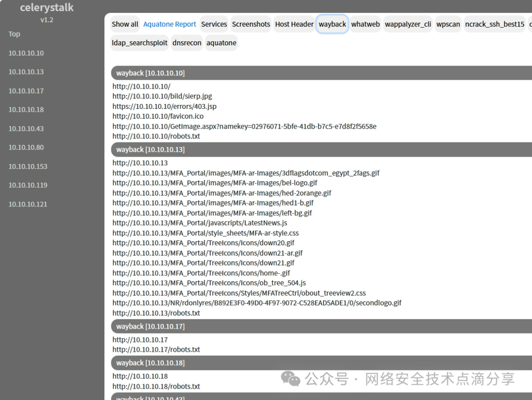Select the dnsrecon filter
This screenshot has width=532, height=400.
tap(187, 43)
